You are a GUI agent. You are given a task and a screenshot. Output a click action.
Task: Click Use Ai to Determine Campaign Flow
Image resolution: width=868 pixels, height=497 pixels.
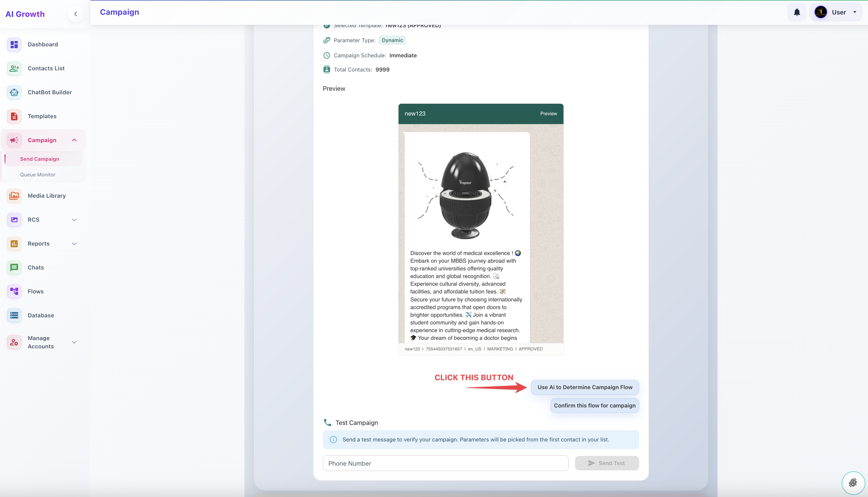point(584,387)
